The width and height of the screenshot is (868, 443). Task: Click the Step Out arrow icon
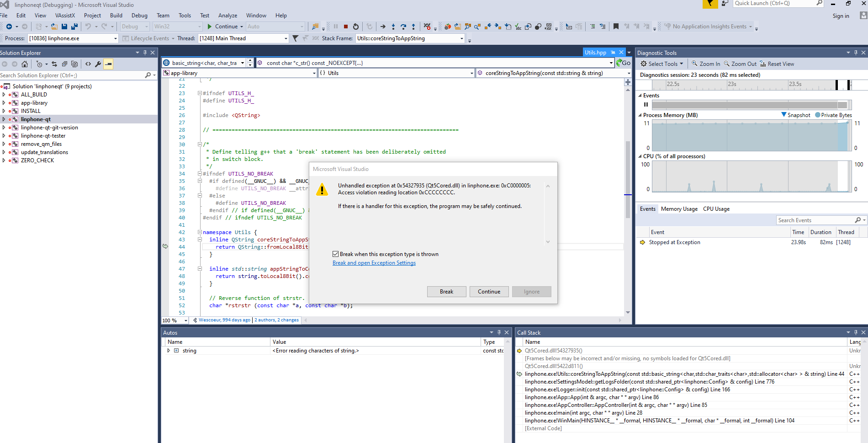(x=413, y=27)
